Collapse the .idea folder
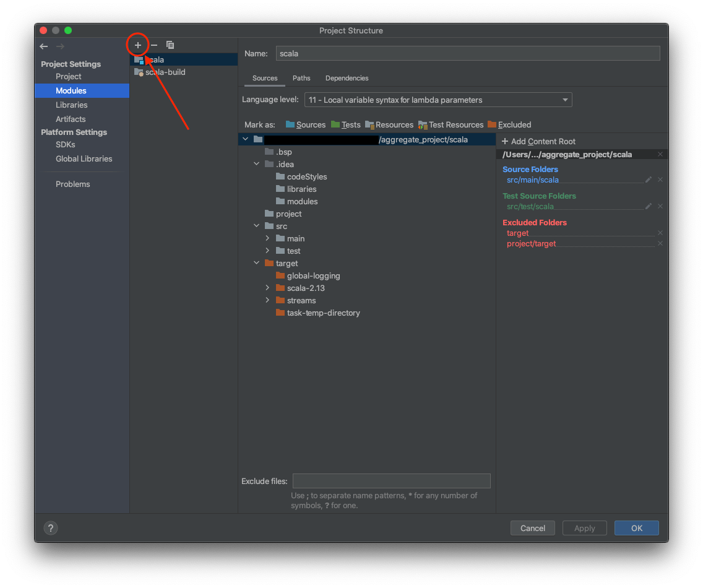The width and height of the screenshot is (703, 588). point(256,163)
